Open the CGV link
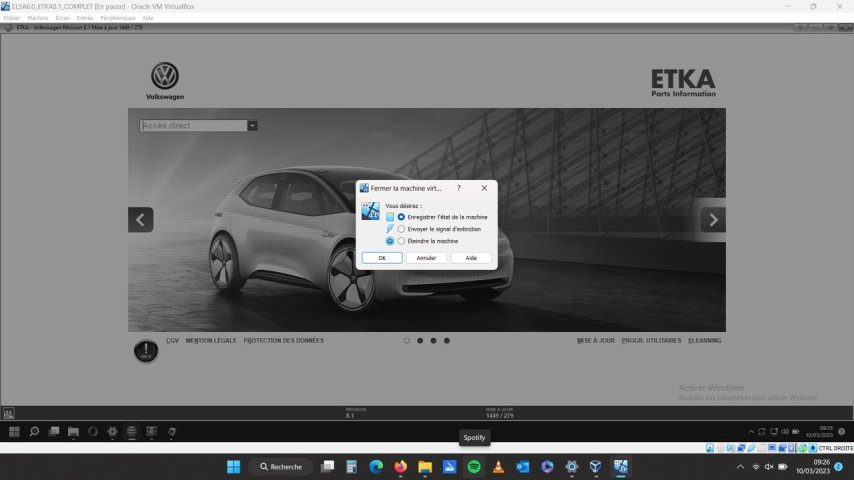 pos(173,341)
